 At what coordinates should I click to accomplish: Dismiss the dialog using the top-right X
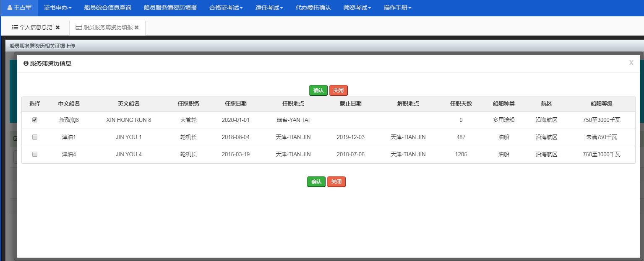coord(631,63)
